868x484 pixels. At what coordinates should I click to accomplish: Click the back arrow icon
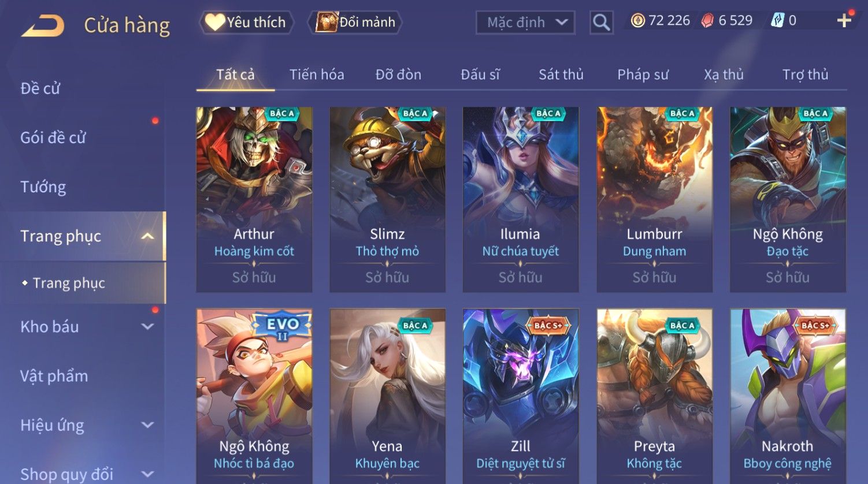tap(43, 25)
